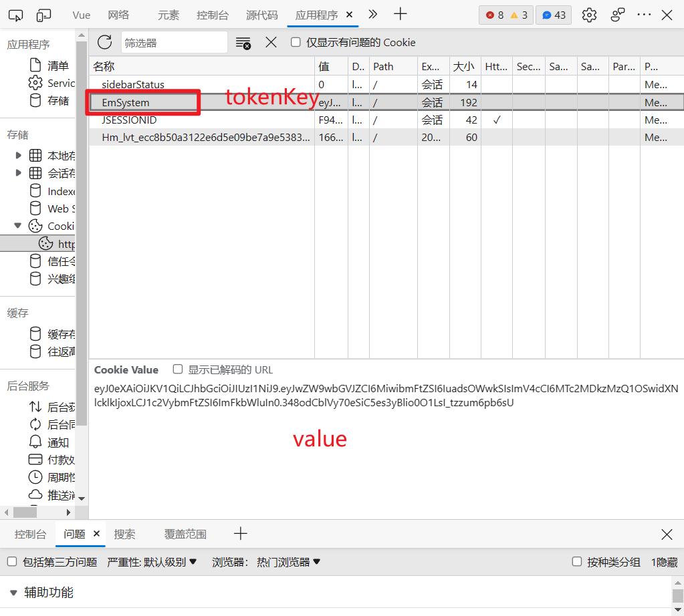Image resolution: width=684 pixels, height=616 pixels.
Task: Close the 问题 issues drawer tab
Action: (97, 533)
